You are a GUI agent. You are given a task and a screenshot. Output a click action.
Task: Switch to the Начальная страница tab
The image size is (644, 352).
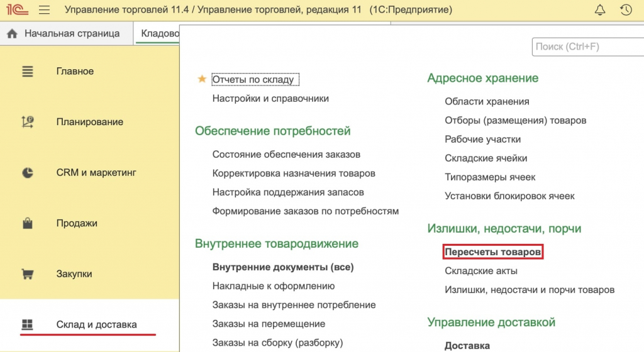tap(67, 34)
